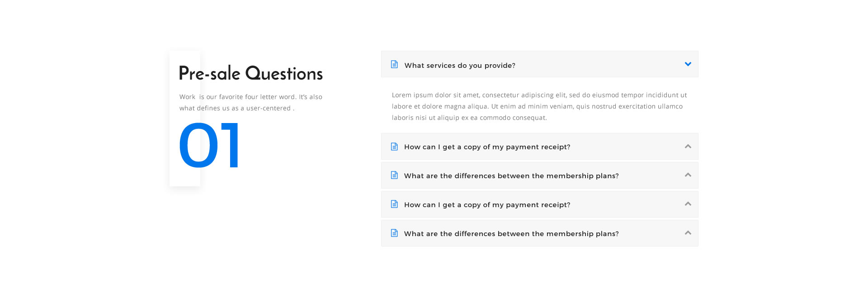Expand last membership plans question via its chevron

688,232
